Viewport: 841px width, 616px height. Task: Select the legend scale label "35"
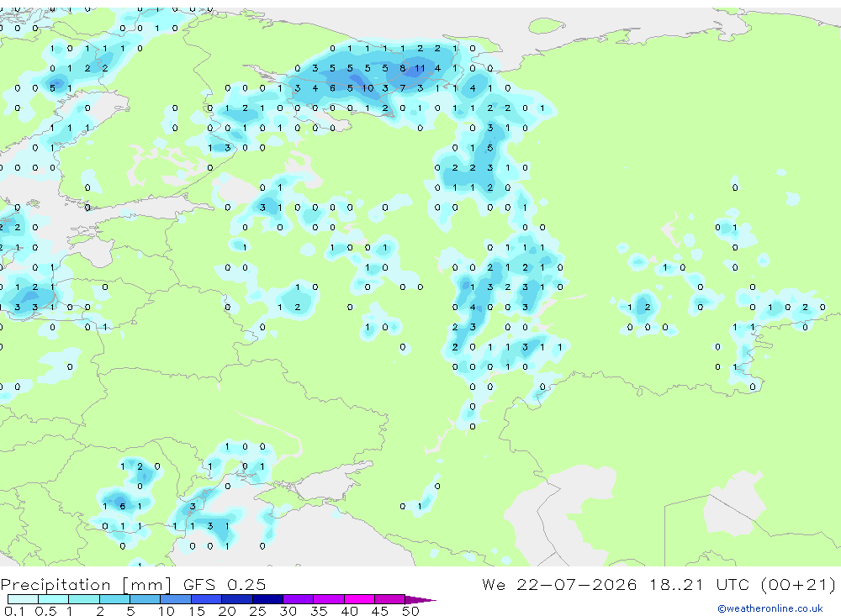(319, 611)
